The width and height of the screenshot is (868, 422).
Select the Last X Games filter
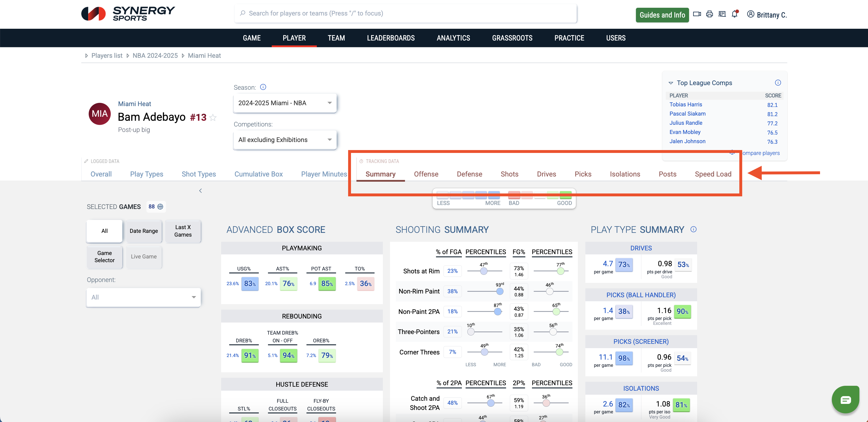(x=183, y=231)
